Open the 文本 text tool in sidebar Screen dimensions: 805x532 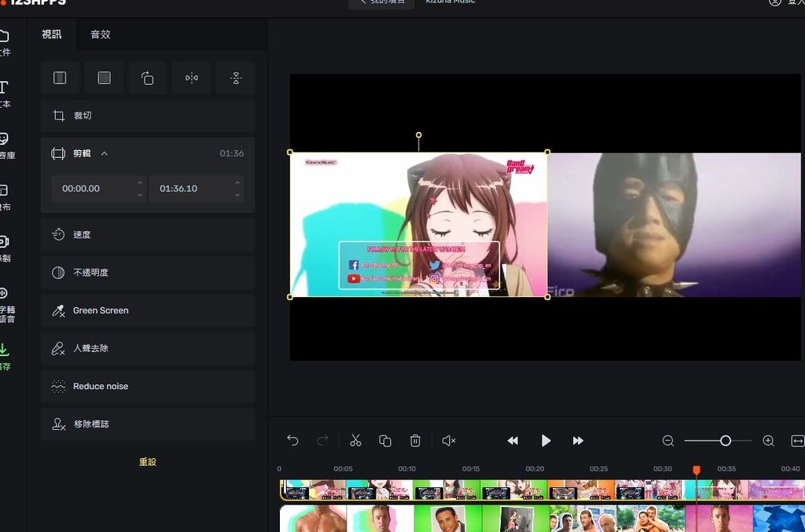point(5,94)
